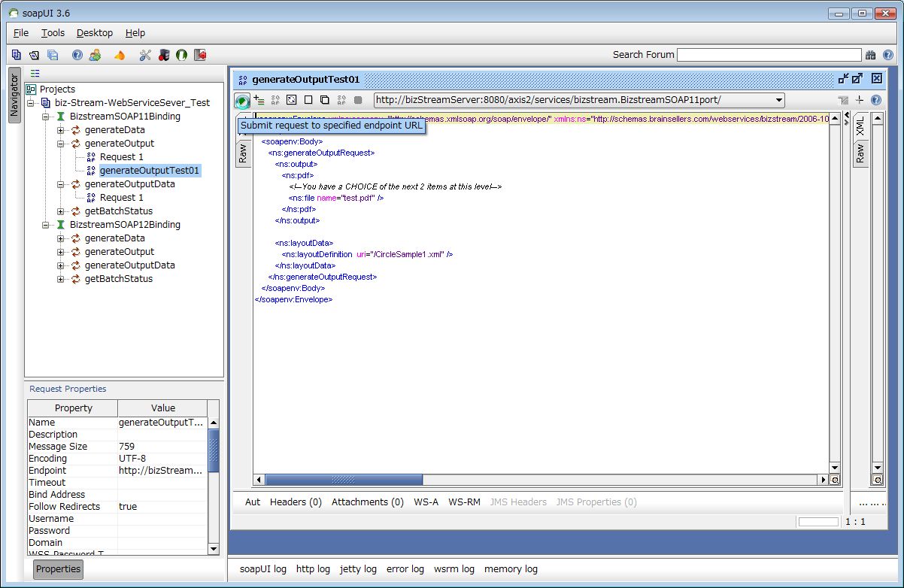
Task: Click the binoculars search forum icon
Action: tap(871, 55)
